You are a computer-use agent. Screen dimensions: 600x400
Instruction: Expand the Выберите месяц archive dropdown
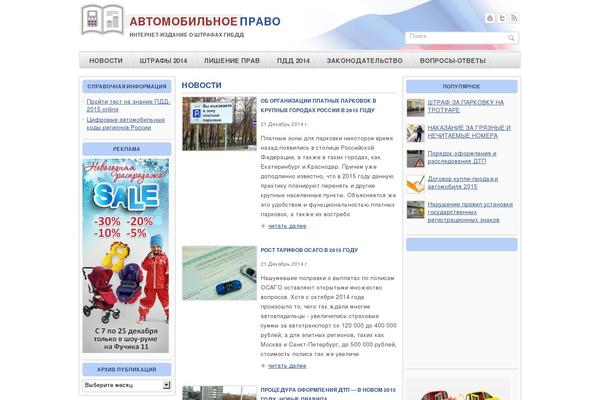pos(127,385)
